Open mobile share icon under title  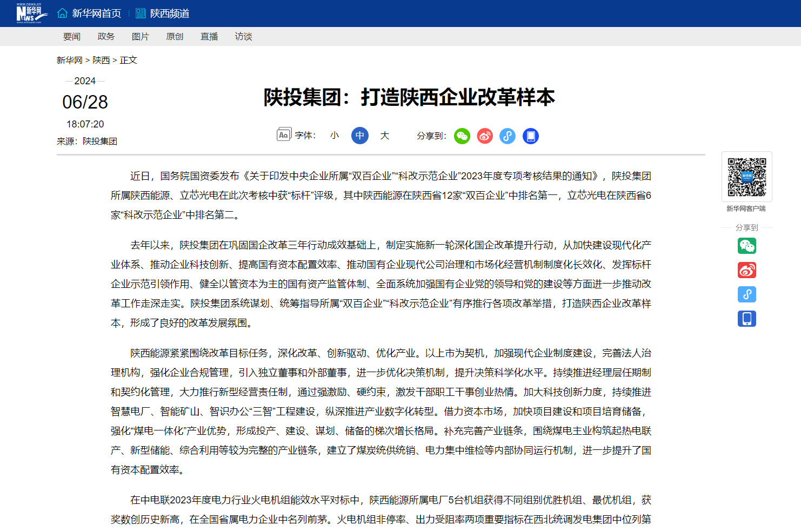tap(531, 136)
